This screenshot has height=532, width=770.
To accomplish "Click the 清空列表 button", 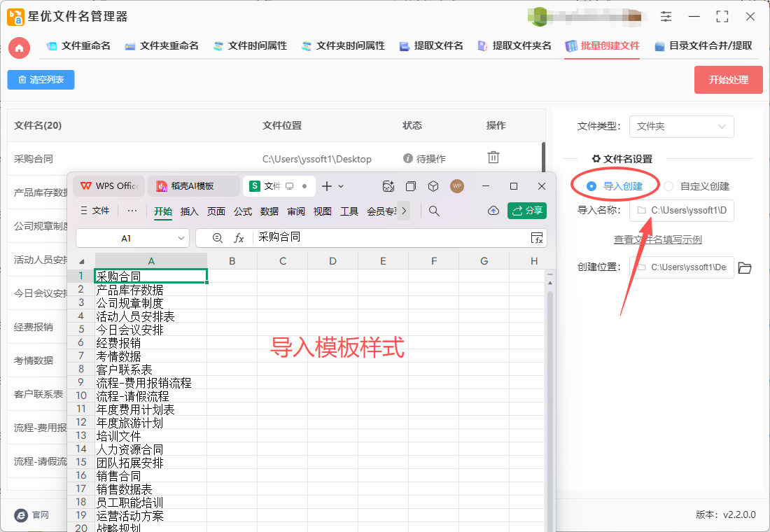I will pos(41,80).
